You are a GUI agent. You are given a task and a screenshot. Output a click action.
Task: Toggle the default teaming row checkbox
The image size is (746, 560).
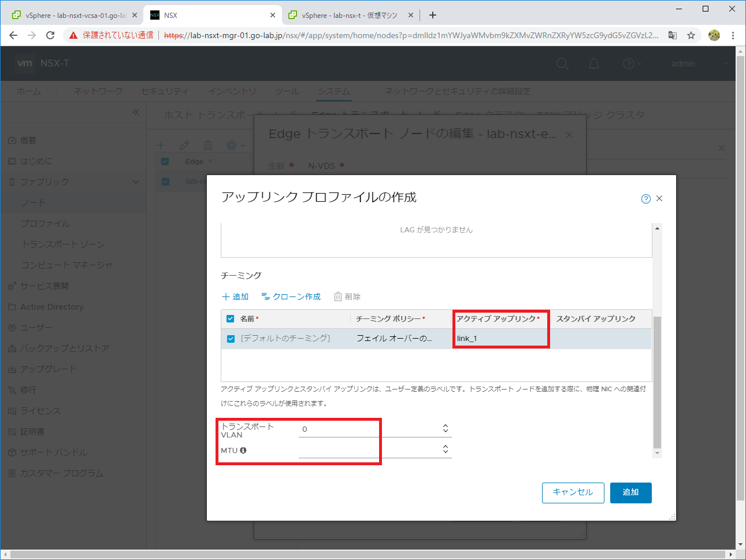pos(231,339)
